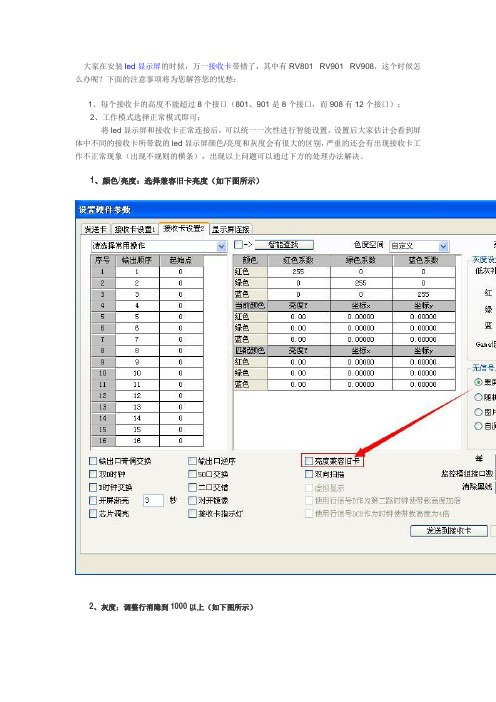Select row 8 in the 序号 column
Screen dimensions: 496x702
[103, 351]
